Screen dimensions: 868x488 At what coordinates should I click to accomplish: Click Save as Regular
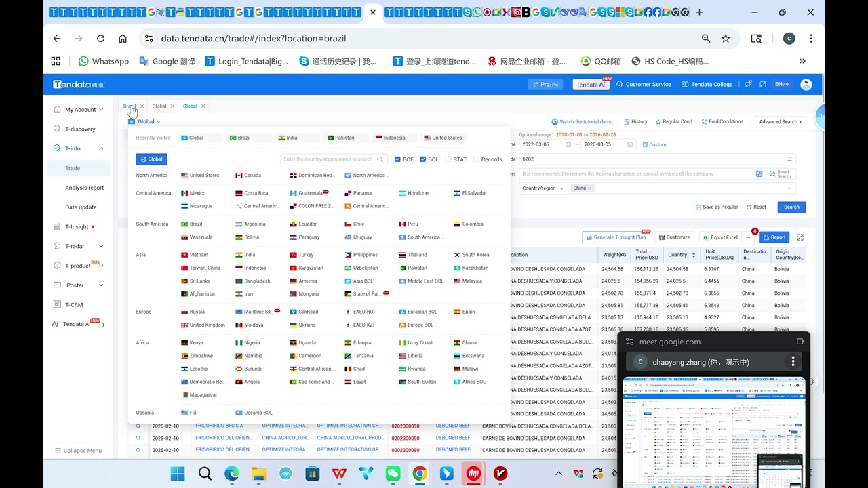pos(717,207)
